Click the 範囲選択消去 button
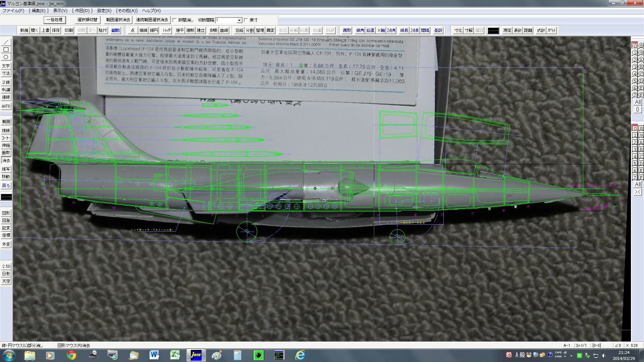The image size is (644, 362). [118, 20]
